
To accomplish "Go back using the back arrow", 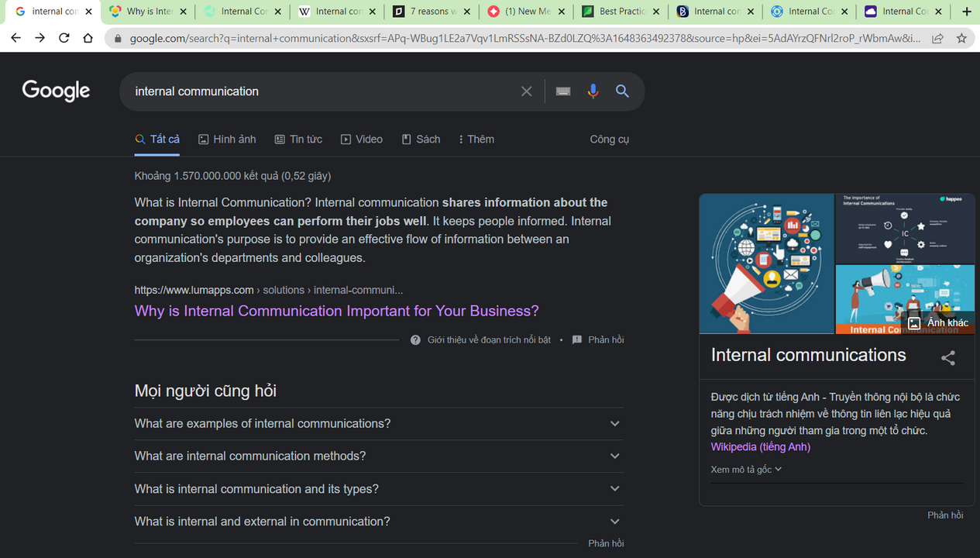I will (17, 37).
